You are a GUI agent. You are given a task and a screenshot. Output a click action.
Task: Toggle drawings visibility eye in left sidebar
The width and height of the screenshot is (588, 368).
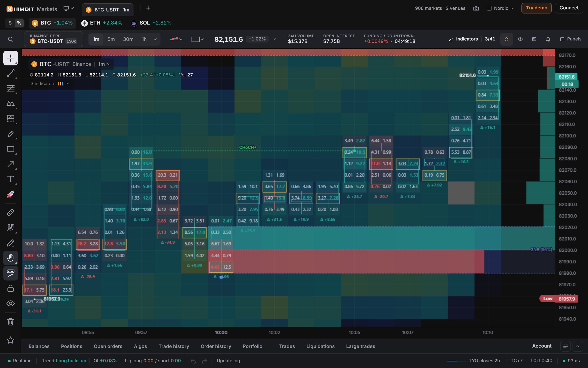10,303
